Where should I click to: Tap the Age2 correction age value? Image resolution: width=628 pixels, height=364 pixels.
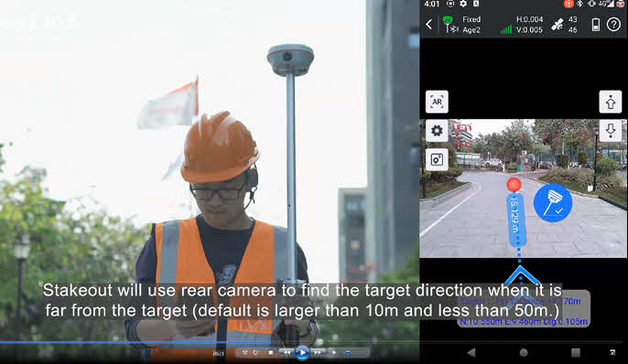[x=471, y=30]
